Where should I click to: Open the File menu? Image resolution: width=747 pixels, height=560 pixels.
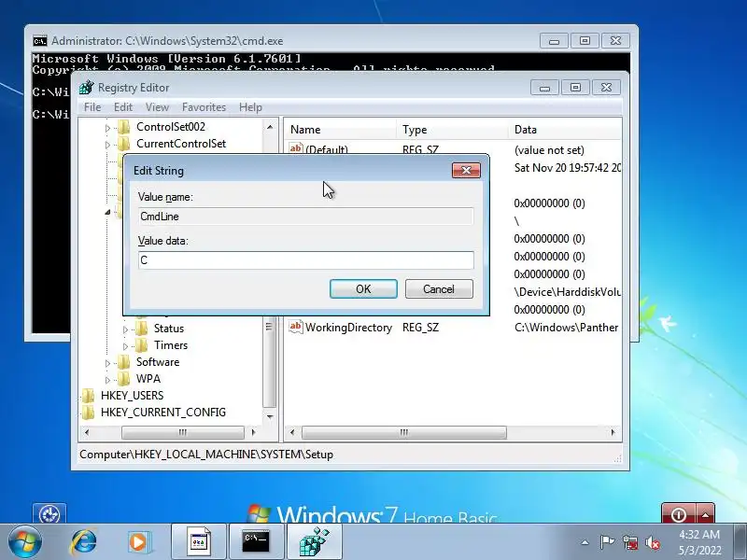pos(92,107)
